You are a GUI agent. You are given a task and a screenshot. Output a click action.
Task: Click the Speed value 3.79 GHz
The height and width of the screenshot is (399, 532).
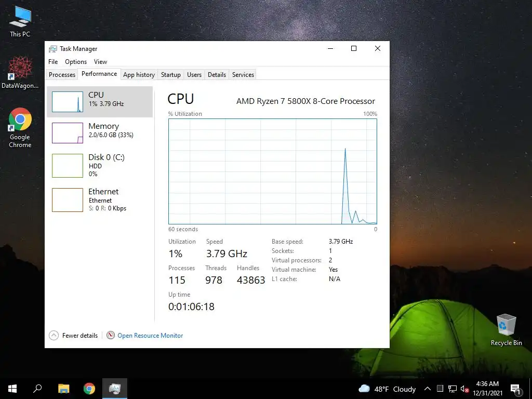(227, 254)
